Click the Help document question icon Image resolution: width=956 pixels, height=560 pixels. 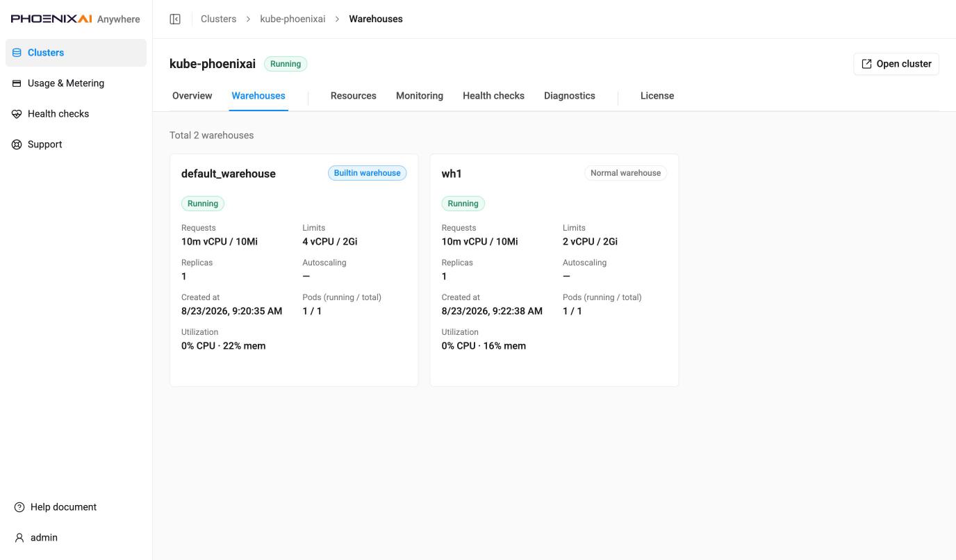(19, 507)
